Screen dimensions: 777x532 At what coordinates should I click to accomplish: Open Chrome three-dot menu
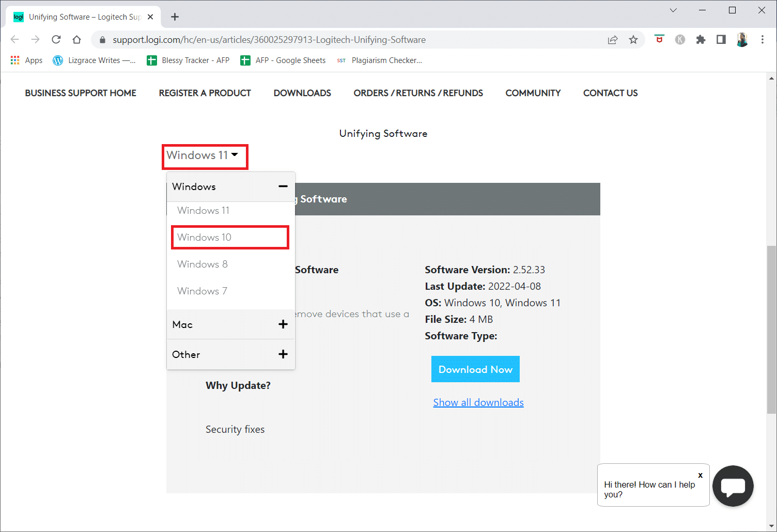click(763, 40)
